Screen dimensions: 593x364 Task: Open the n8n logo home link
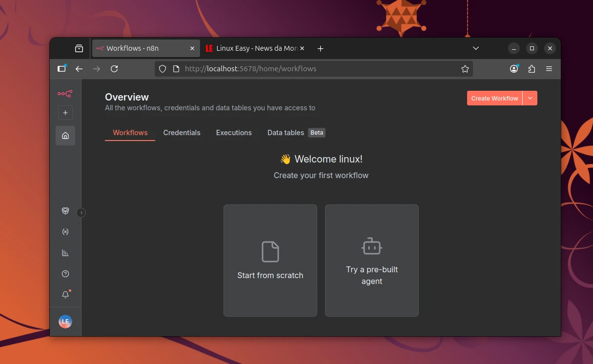coord(65,93)
